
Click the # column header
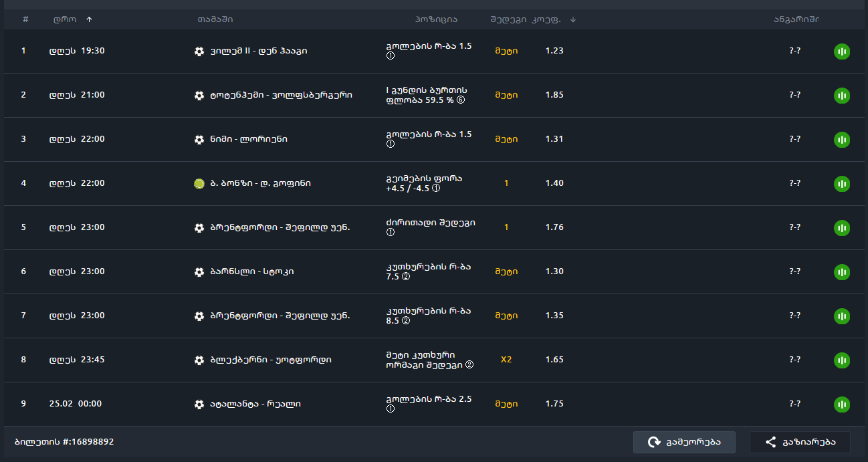coord(25,19)
